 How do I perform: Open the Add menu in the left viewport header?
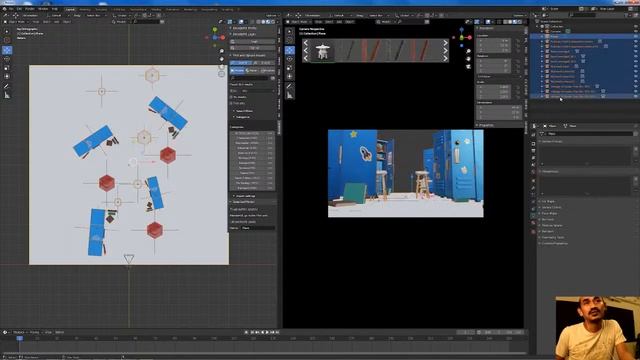click(x=57, y=22)
